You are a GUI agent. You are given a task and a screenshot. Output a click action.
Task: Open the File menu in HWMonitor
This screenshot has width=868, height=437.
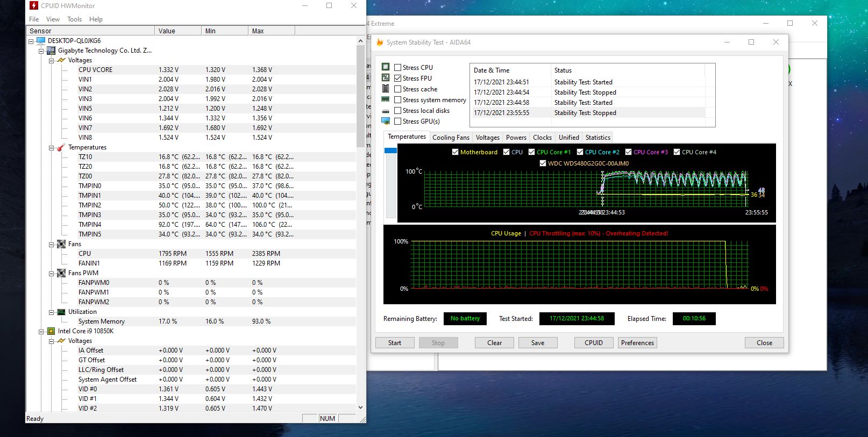34,19
